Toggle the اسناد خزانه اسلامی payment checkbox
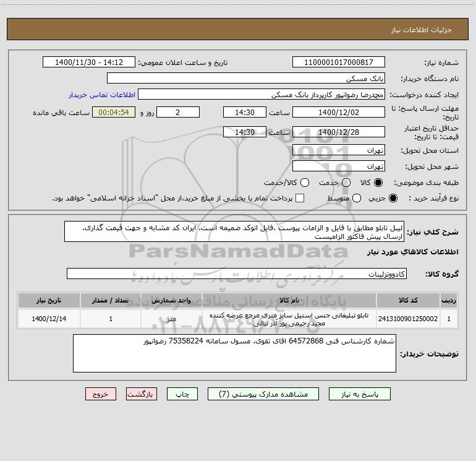Screen dimensions: 476x461 [300, 198]
